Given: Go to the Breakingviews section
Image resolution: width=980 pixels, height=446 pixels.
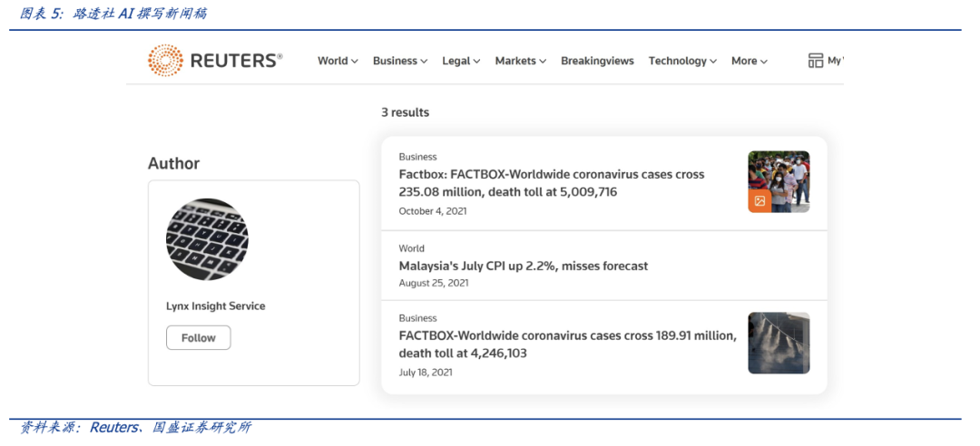Looking at the screenshot, I should [x=597, y=61].
